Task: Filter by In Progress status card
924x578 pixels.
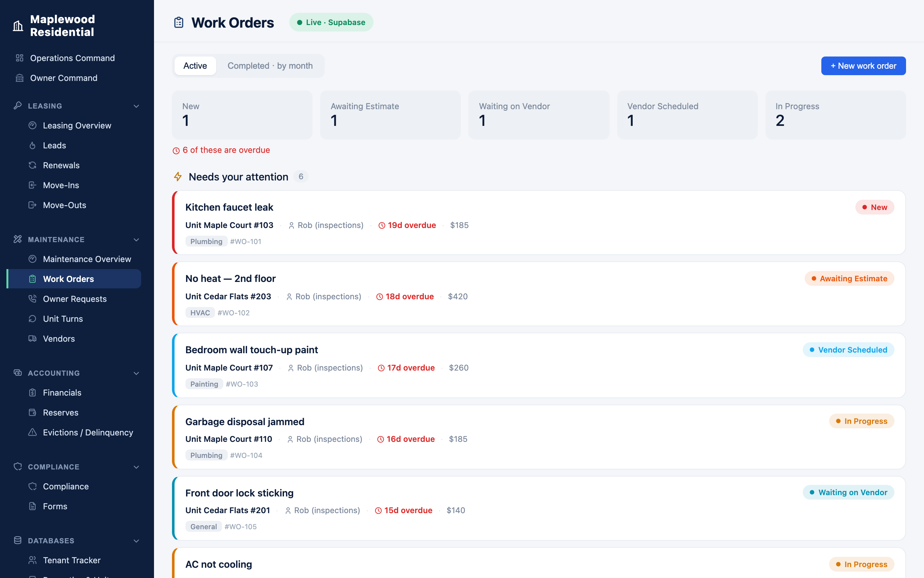Action: pyautogui.click(x=835, y=115)
